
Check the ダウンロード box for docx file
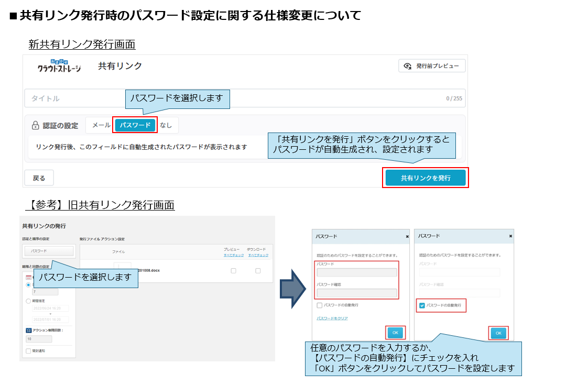(258, 271)
